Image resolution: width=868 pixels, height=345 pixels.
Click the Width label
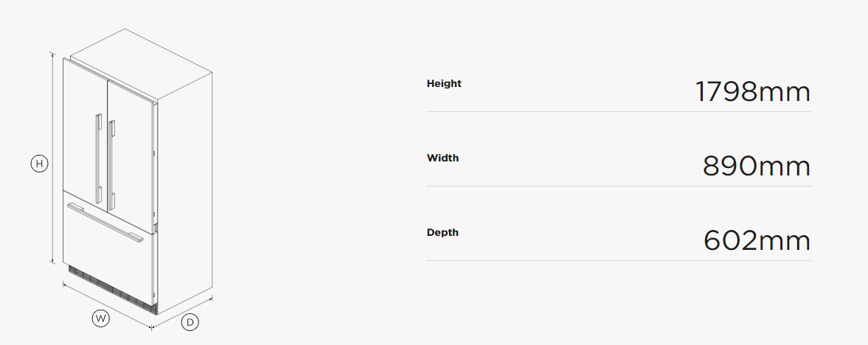[x=442, y=158]
